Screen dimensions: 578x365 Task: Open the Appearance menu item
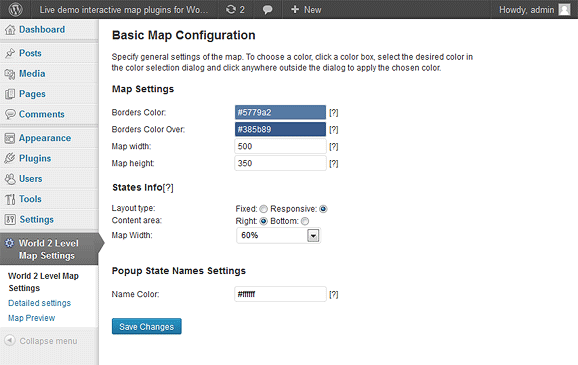(45, 138)
